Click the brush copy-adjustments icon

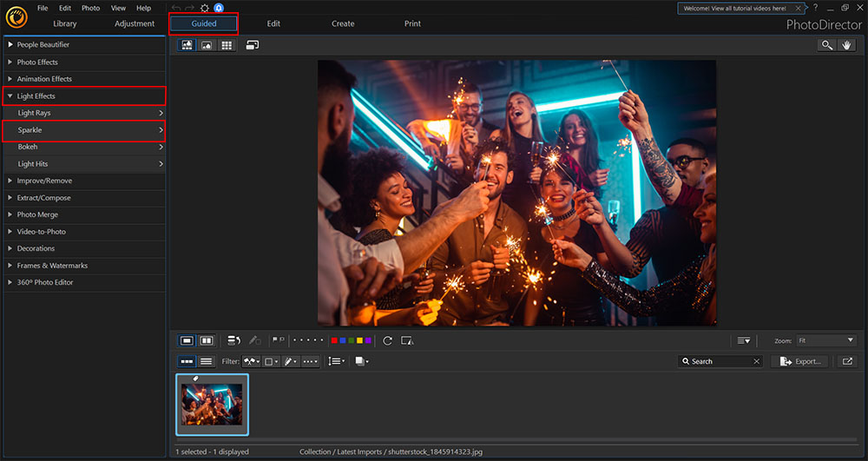click(254, 340)
